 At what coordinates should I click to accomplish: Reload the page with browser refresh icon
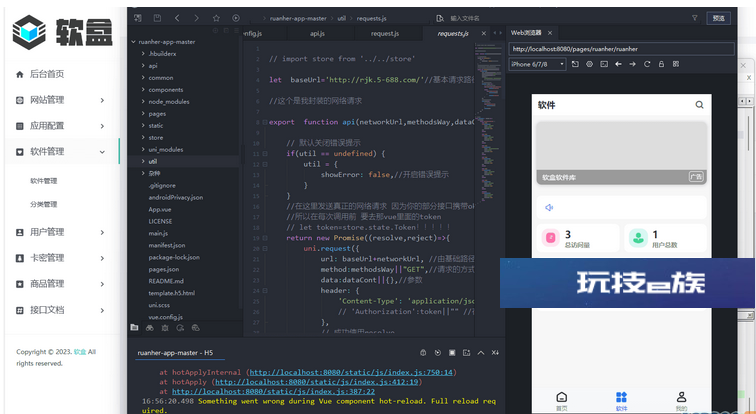(647, 64)
